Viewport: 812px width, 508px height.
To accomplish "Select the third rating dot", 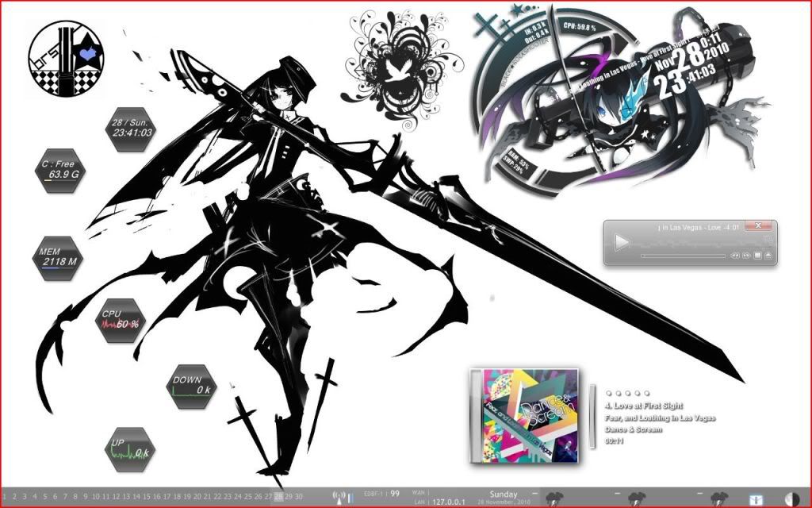I will 628,394.
